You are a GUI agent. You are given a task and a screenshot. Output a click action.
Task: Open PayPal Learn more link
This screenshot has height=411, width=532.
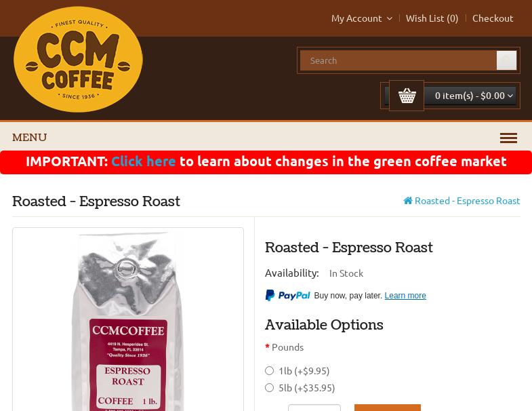click(405, 296)
